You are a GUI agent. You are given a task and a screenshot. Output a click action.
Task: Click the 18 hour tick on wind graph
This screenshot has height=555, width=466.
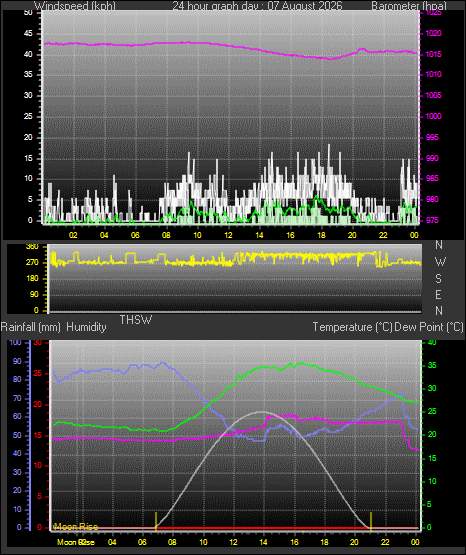pyautogui.click(x=321, y=235)
